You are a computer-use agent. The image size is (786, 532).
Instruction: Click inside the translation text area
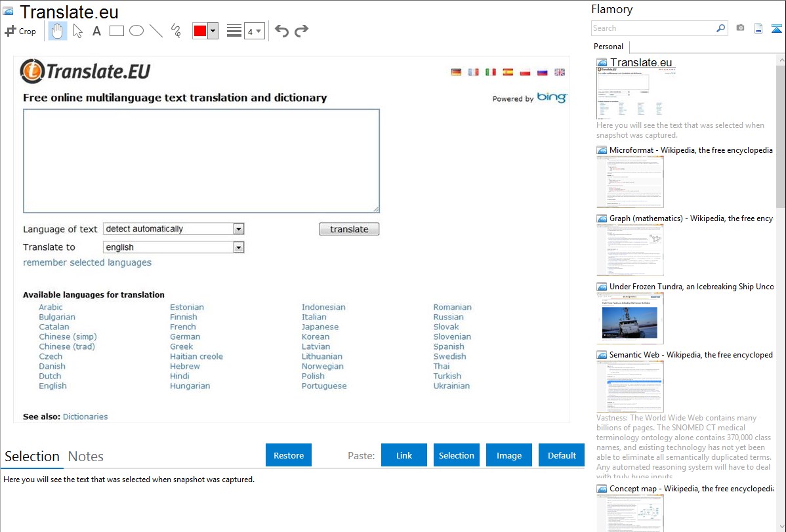[x=201, y=161]
